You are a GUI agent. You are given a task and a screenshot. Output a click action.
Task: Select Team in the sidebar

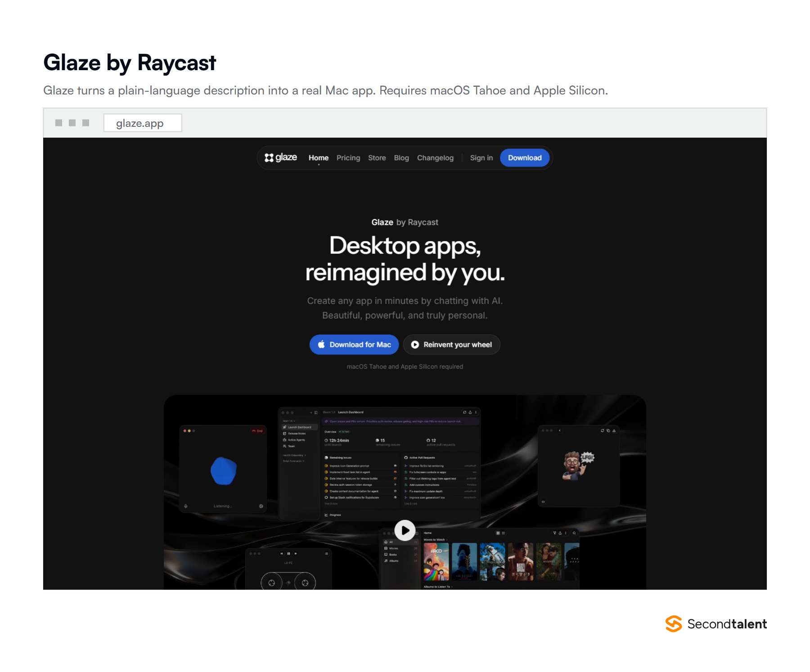(x=289, y=446)
